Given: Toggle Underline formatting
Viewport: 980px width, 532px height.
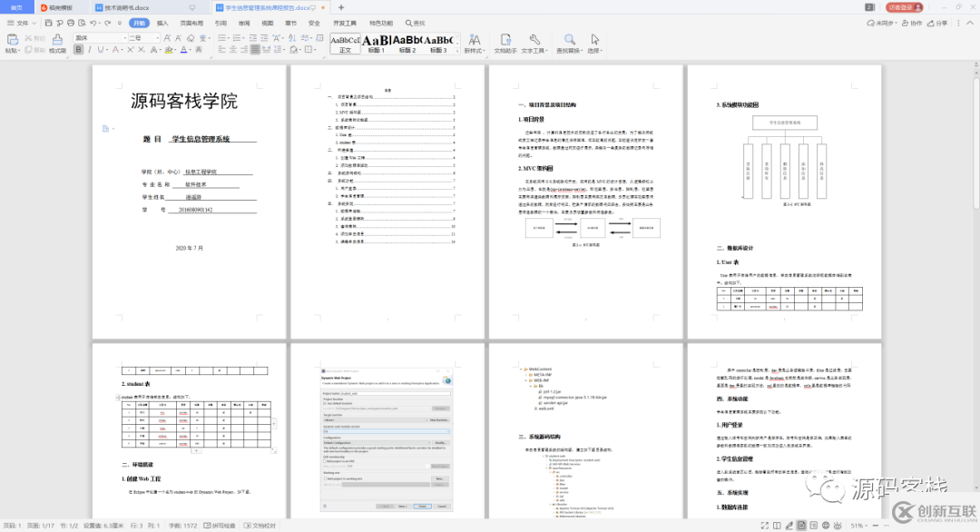Looking at the screenshot, I should (101, 49).
